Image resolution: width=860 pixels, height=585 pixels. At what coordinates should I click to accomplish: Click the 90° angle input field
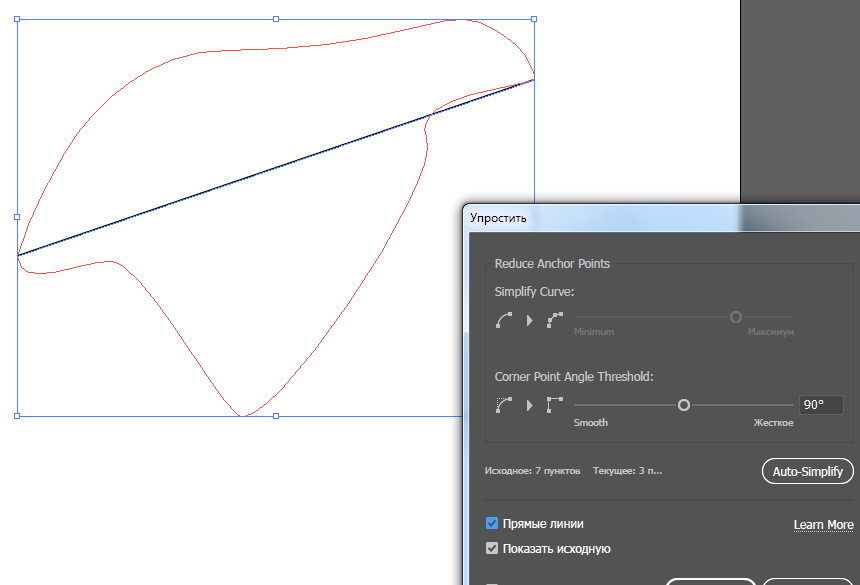[821, 405]
